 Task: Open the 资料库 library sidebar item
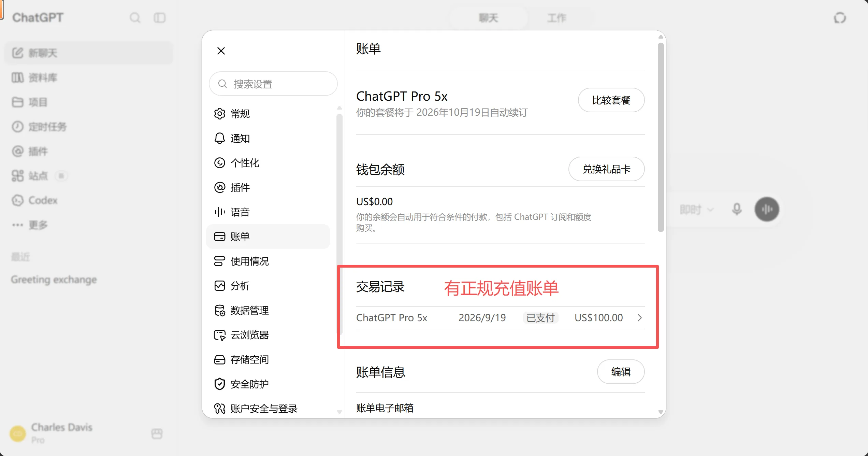click(x=89, y=77)
